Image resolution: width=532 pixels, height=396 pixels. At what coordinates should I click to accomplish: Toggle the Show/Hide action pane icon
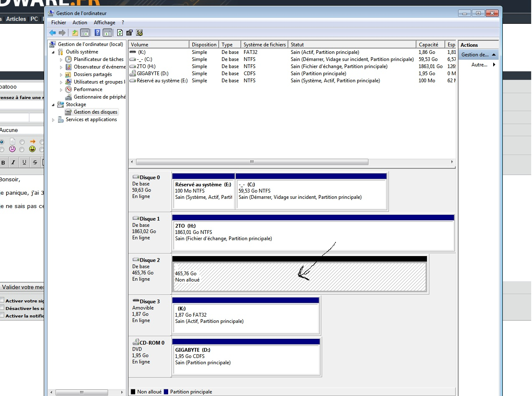pos(107,33)
